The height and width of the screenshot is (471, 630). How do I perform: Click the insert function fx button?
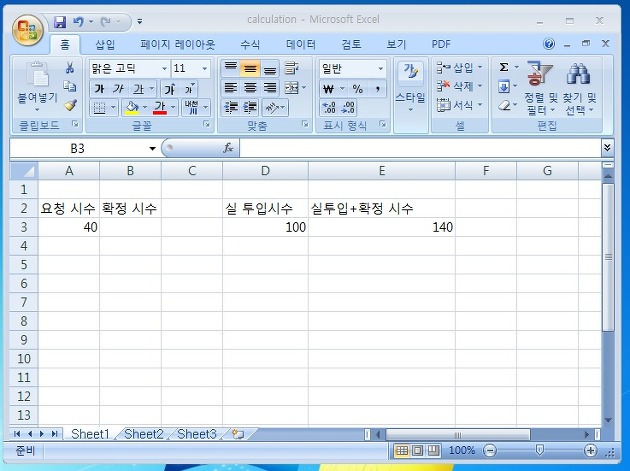pyautogui.click(x=228, y=148)
